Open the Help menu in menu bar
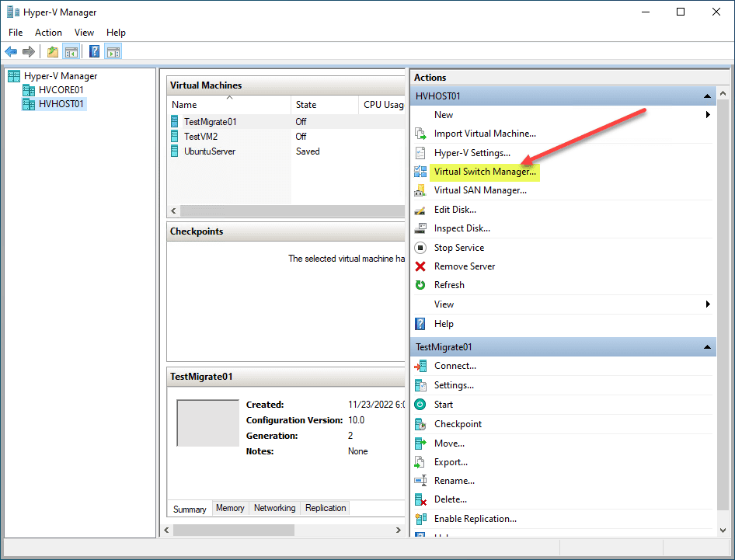The width and height of the screenshot is (735, 560). pos(116,33)
